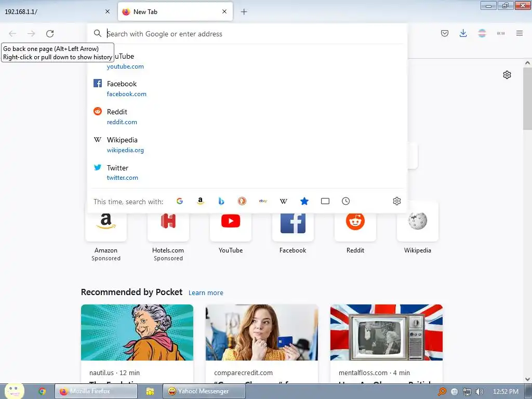Click the tray network icon
This screenshot has width=532, height=399.
tap(467, 392)
